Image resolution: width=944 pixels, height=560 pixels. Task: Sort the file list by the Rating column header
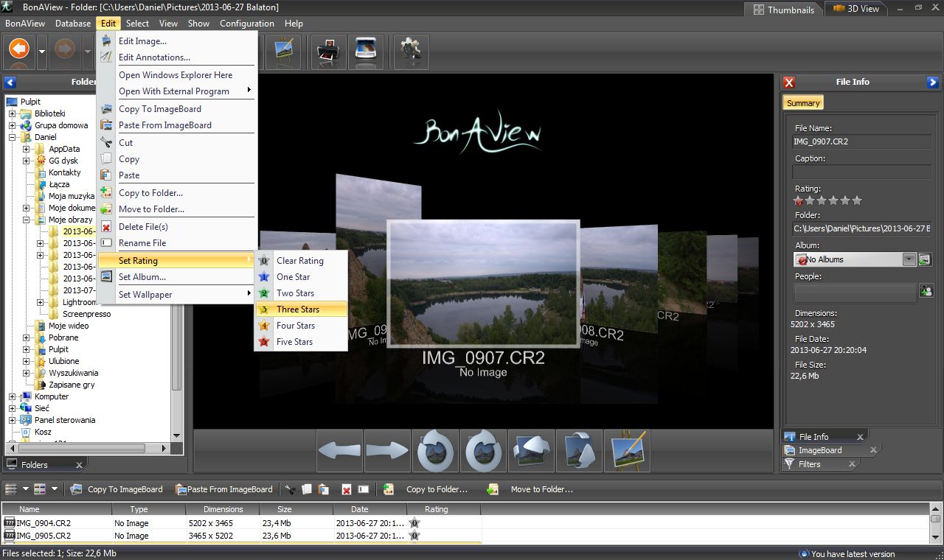click(443, 509)
